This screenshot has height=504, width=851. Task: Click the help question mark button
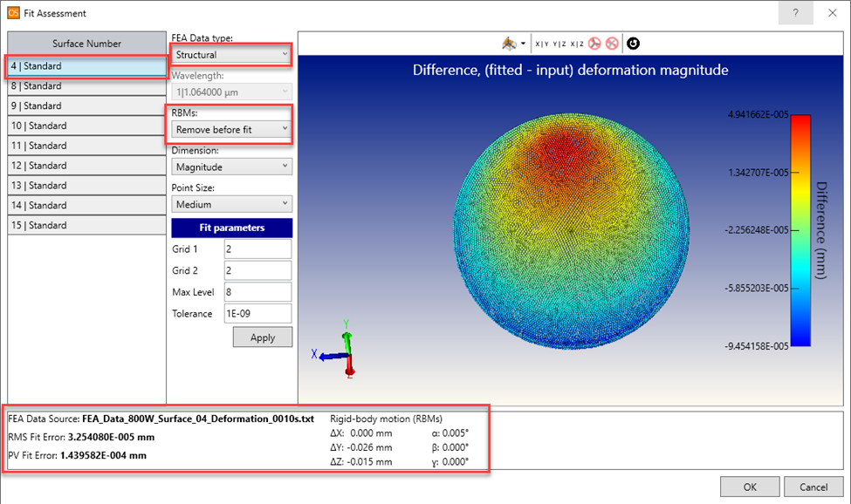795,13
